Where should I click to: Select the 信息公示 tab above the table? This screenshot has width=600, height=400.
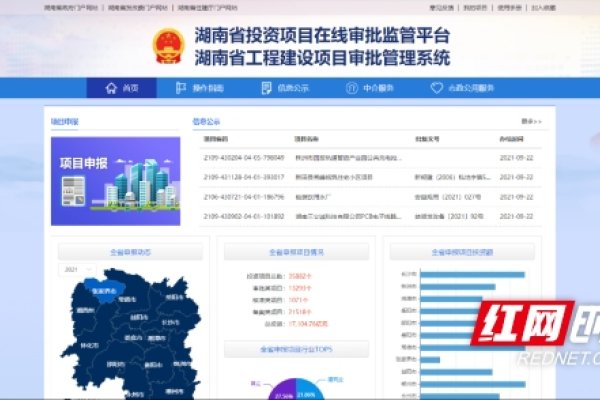point(206,122)
